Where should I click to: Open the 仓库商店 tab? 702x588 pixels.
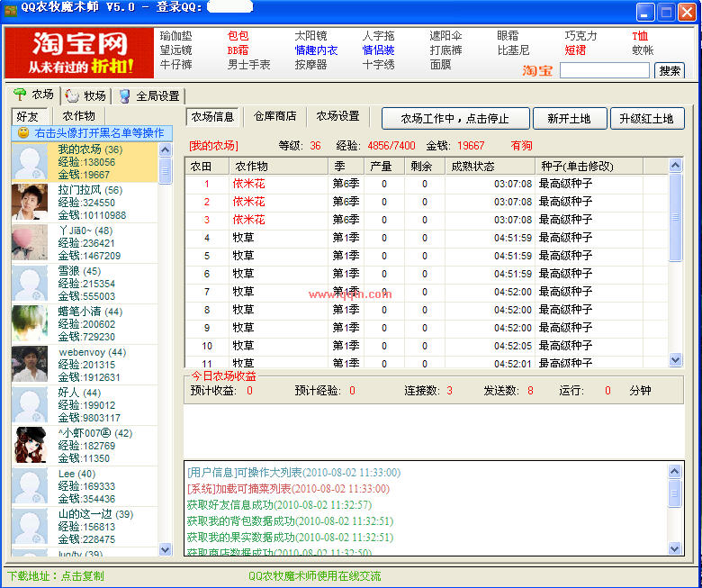click(x=274, y=116)
